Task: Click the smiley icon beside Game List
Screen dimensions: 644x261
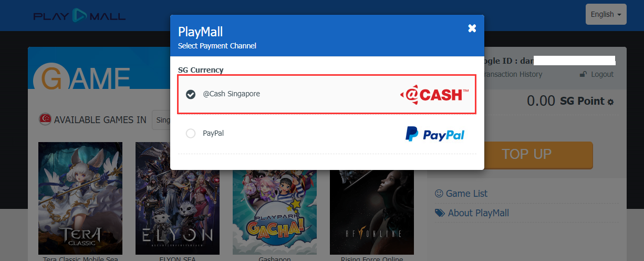Action: coord(439,194)
